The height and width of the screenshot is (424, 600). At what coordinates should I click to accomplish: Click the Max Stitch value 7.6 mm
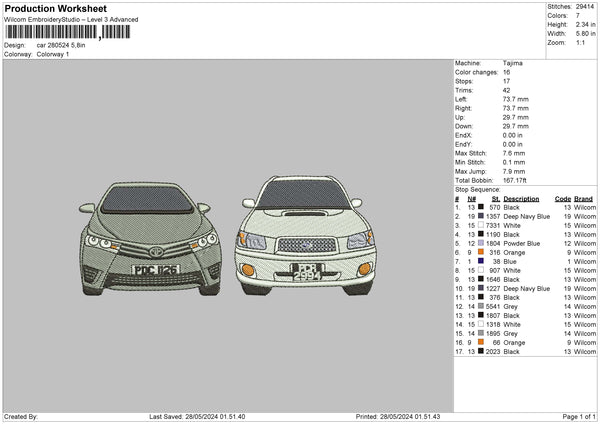click(x=514, y=153)
